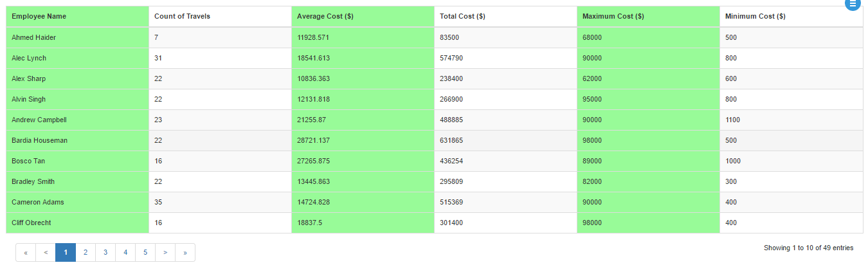Click total cost 515369 cell
Image resolution: width=868 pixels, height=265 pixels.
[x=506, y=203]
